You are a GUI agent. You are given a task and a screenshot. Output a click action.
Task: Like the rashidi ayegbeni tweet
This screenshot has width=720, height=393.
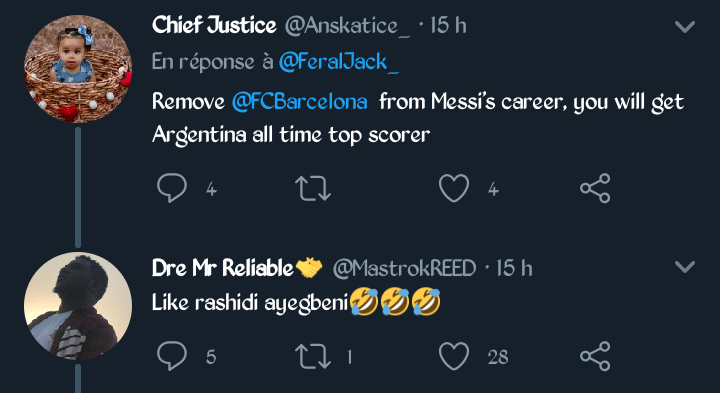click(454, 356)
